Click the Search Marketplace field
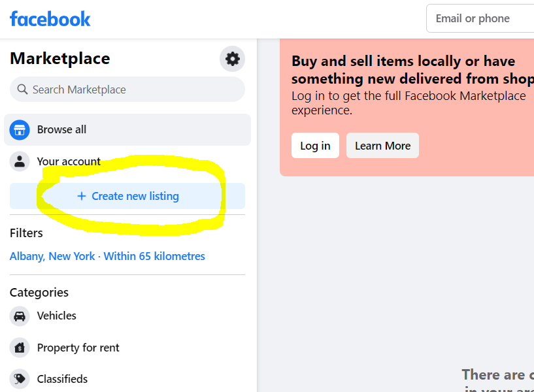 (x=127, y=89)
